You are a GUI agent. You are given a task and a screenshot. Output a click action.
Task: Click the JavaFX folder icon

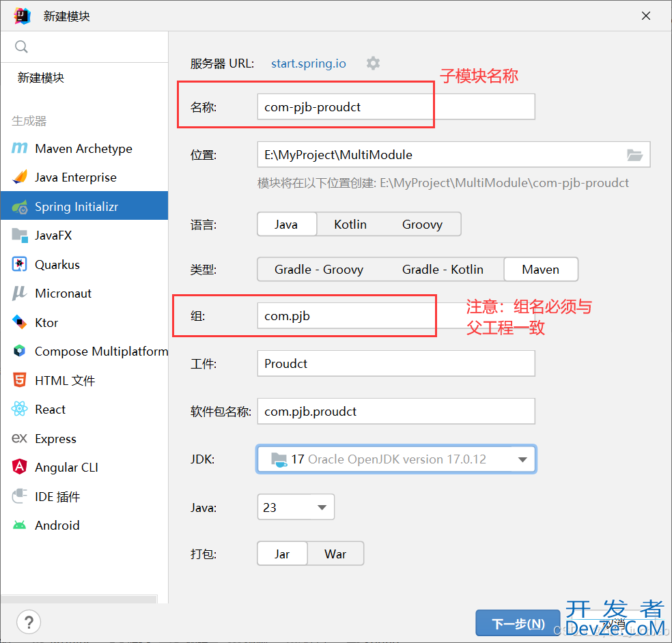(20, 235)
